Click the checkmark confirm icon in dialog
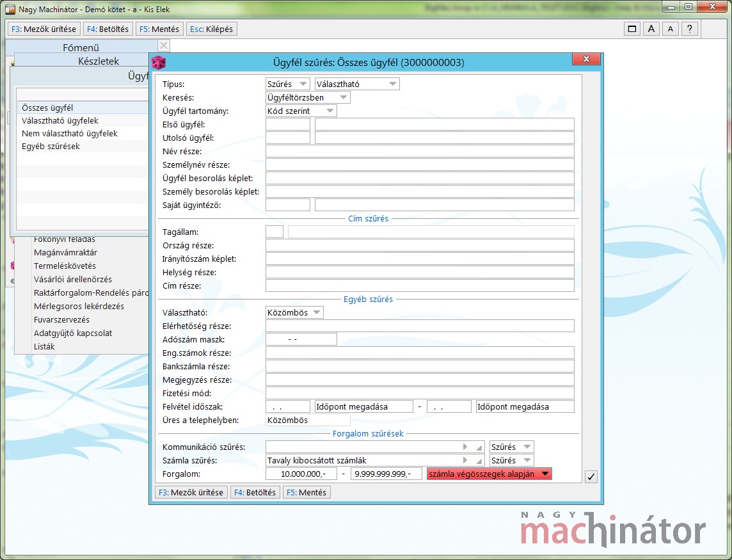The height and width of the screenshot is (560, 732). (591, 476)
